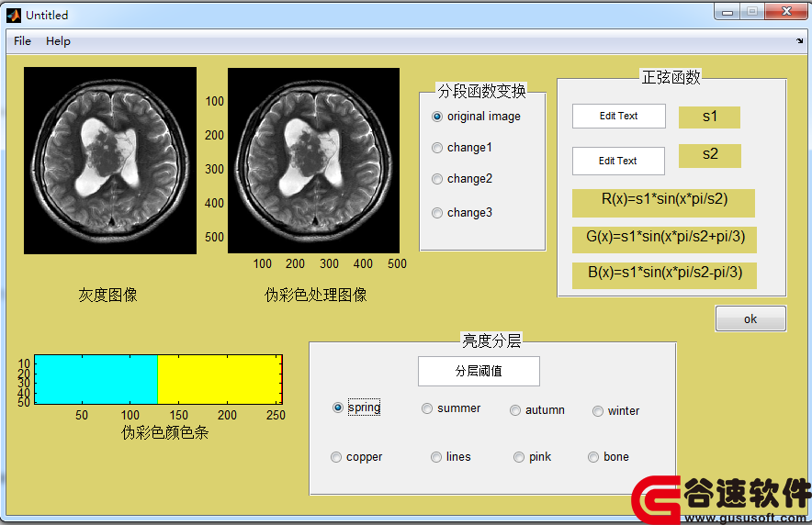Image resolution: width=812 pixels, height=525 pixels.
Task: Click the menu bar dock arrow icon
Action: (799, 41)
